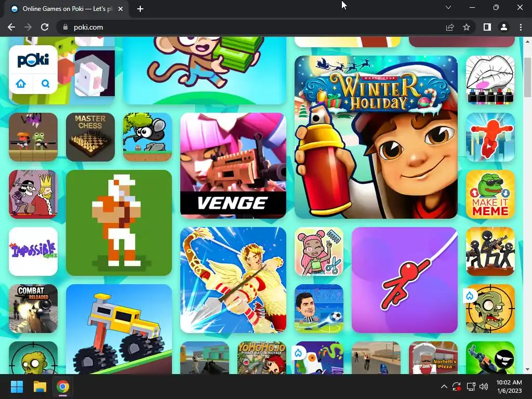Open the white blocky rabbit game tile

point(95,73)
